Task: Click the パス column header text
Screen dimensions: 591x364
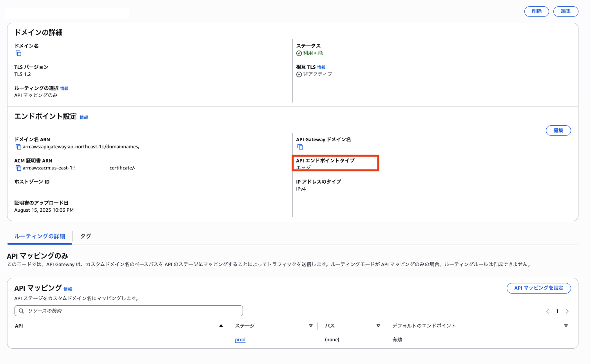Action: 330,326
